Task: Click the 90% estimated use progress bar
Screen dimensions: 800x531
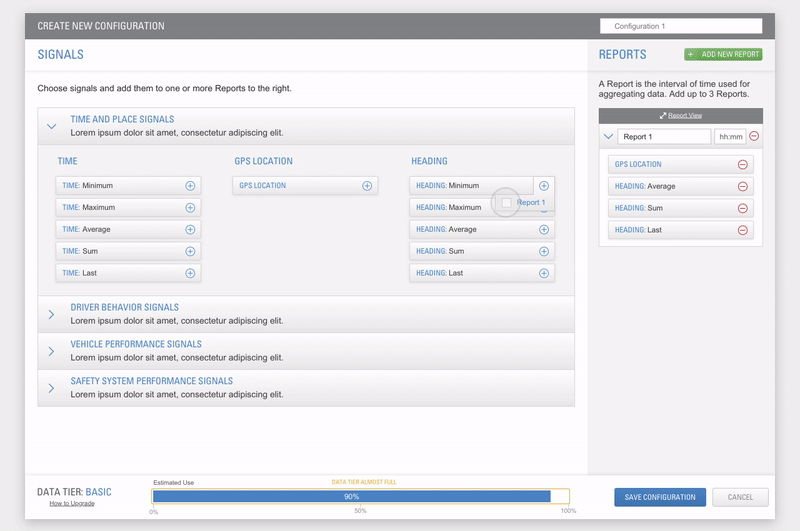Action: (360, 496)
